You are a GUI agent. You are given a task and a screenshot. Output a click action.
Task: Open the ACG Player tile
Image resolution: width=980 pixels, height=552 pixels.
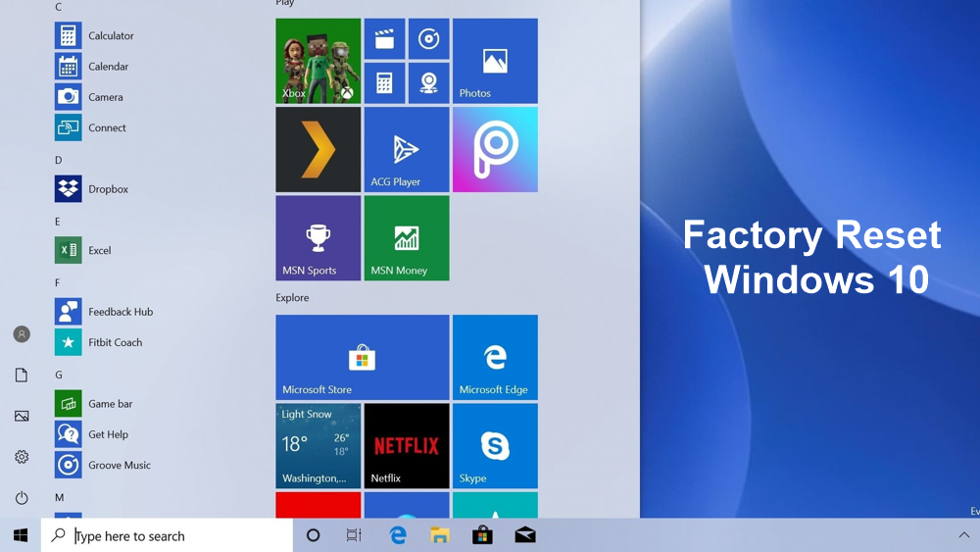coord(407,149)
